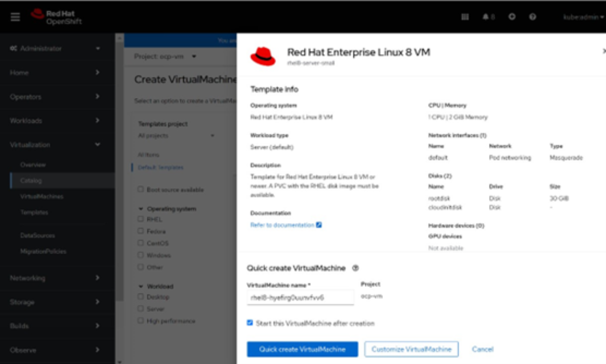This screenshot has width=606, height=364.
Task: Click the rootdisk disk name
Action: click(x=439, y=198)
